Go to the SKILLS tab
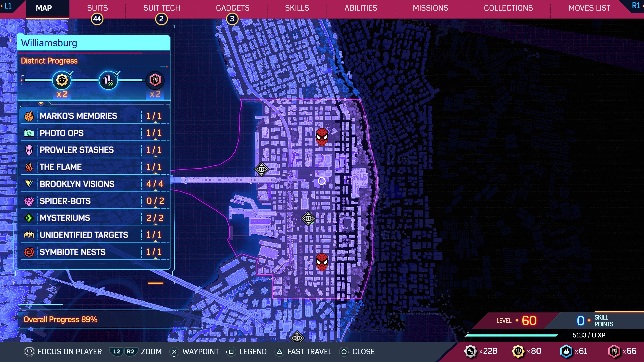644x362 pixels. (297, 8)
